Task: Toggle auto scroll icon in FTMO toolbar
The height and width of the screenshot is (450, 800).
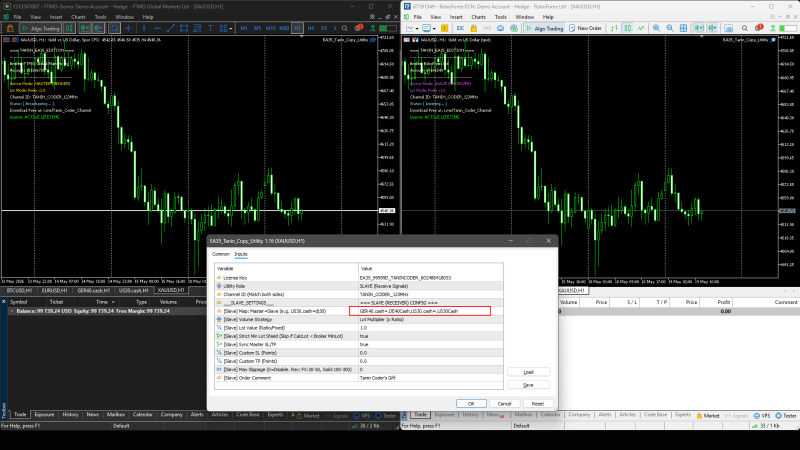Action: tap(85, 28)
